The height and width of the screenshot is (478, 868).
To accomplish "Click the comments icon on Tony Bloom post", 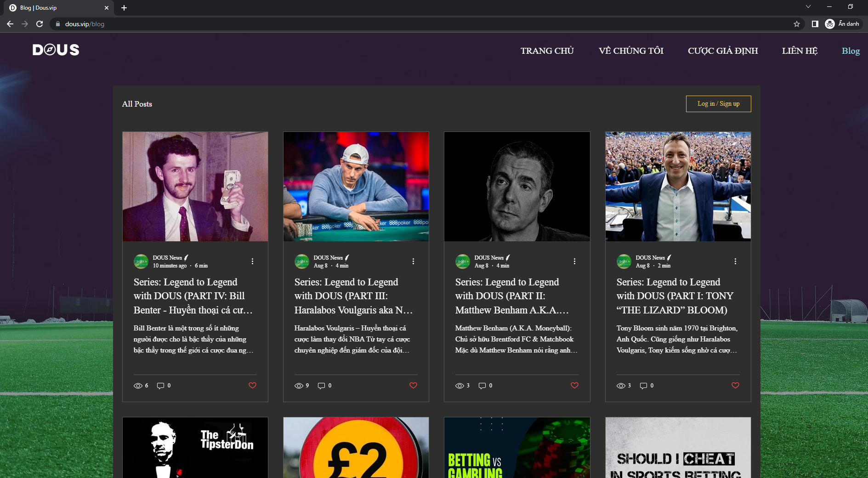I will (x=643, y=386).
